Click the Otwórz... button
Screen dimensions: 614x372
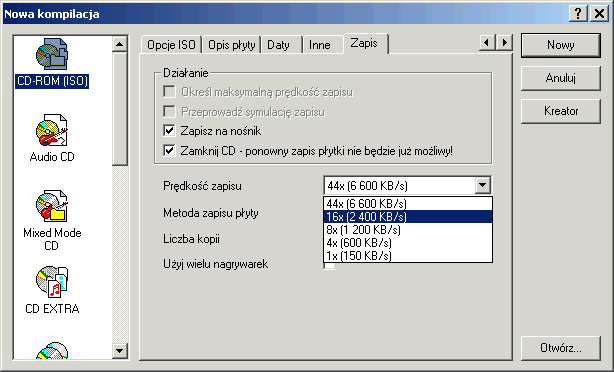click(561, 348)
